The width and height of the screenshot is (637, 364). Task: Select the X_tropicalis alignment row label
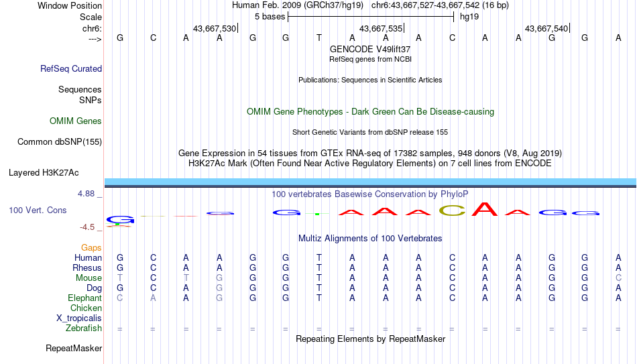(x=79, y=318)
